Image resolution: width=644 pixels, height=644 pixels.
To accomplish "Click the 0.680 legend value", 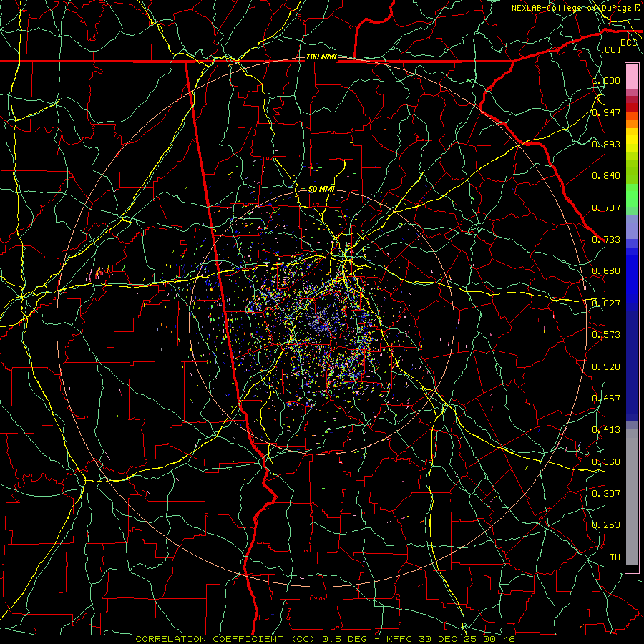I will (x=606, y=271).
